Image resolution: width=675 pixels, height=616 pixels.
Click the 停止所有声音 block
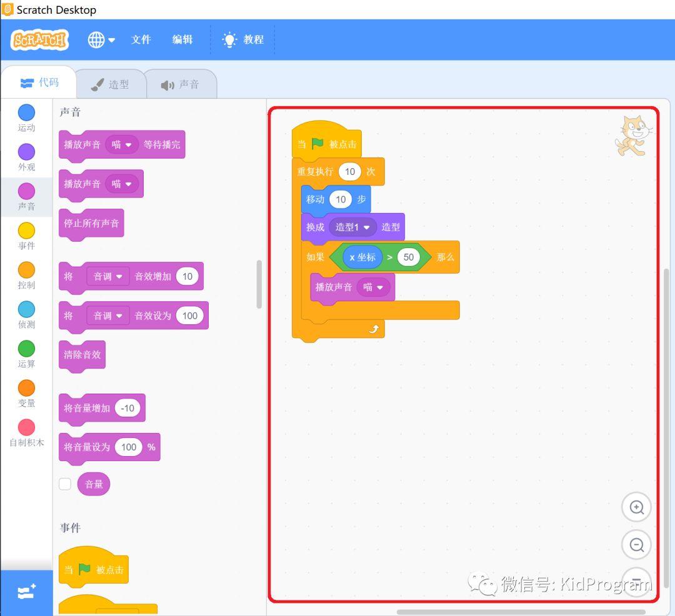click(x=91, y=224)
